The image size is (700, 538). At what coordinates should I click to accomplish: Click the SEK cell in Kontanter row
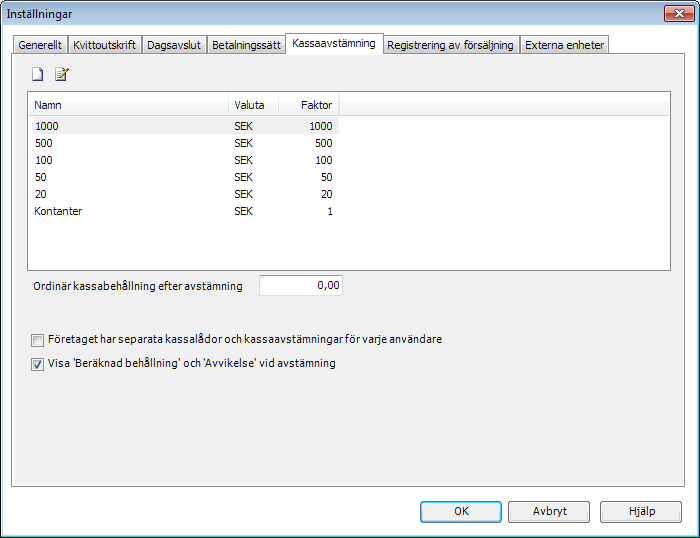coord(244,211)
